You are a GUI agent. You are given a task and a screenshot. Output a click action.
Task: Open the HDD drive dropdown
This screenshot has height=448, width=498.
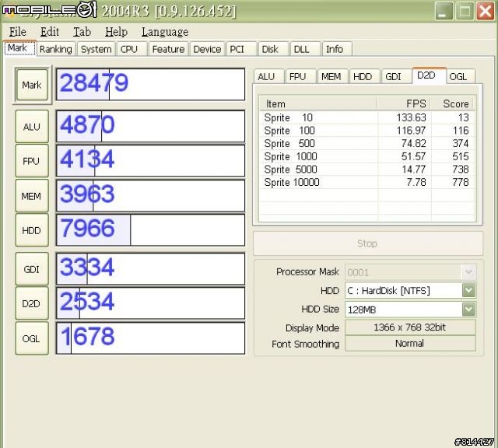468,290
